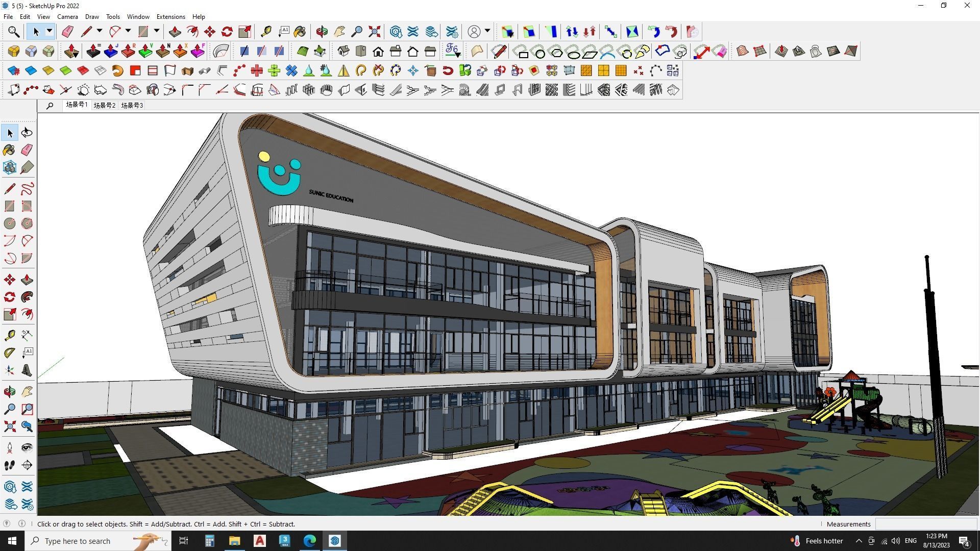Screen dimensions: 980x551
Task: Select the Eraser tool in top toolbar
Action: (67, 32)
